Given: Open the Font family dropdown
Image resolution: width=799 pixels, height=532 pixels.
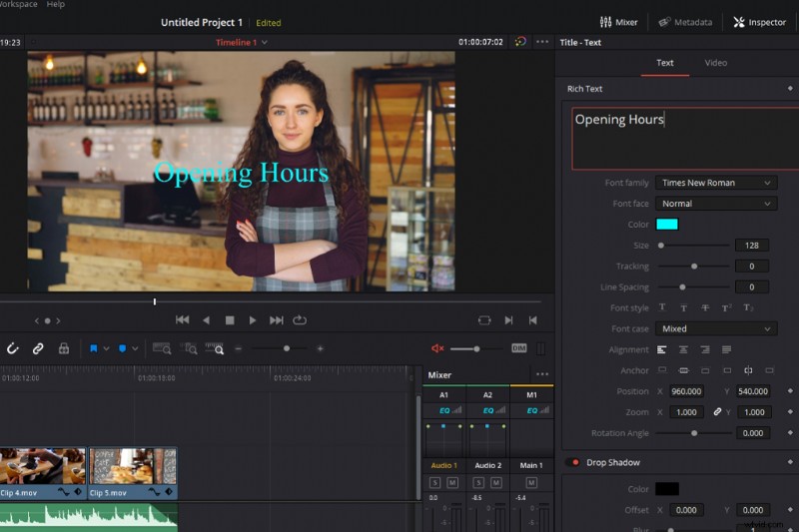Looking at the screenshot, I should click(716, 183).
